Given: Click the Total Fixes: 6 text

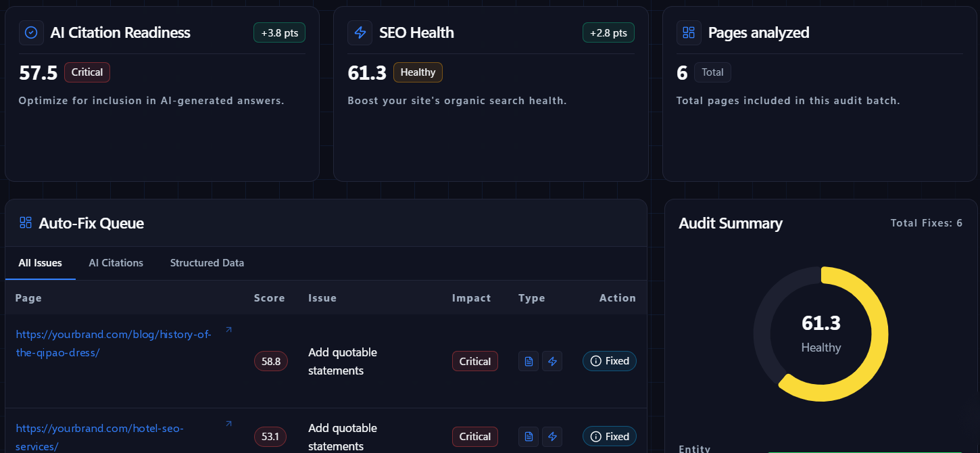Looking at the screenshot, I should pyautogui.click(x=927, y=223).
